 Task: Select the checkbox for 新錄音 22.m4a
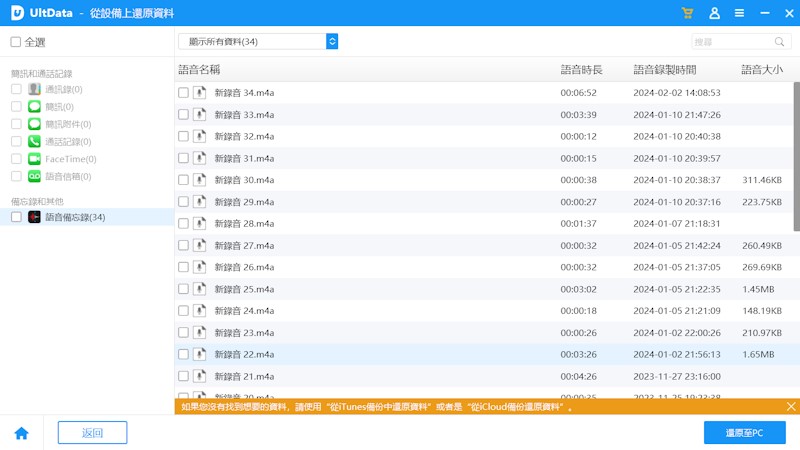[183, 354]
